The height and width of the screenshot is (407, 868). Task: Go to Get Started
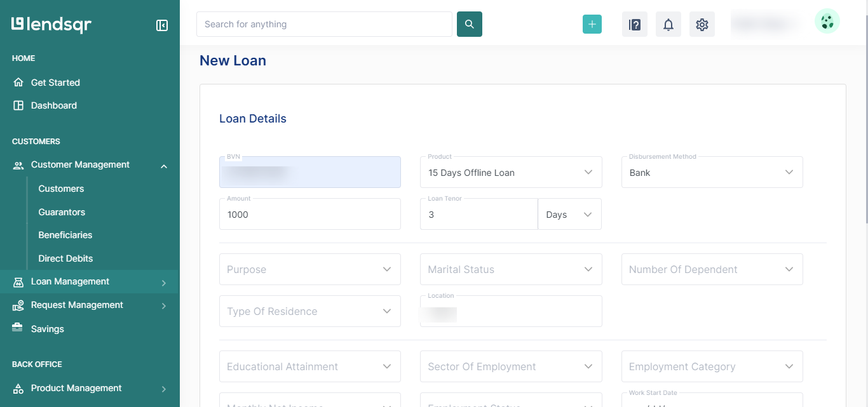click(x=55, y=83)
